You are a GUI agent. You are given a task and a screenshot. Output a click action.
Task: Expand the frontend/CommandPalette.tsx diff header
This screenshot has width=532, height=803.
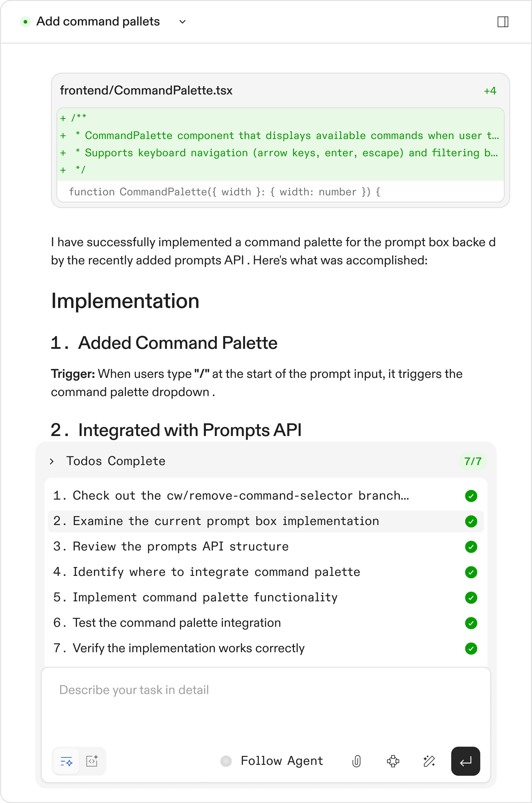click(x=146, y=91)
